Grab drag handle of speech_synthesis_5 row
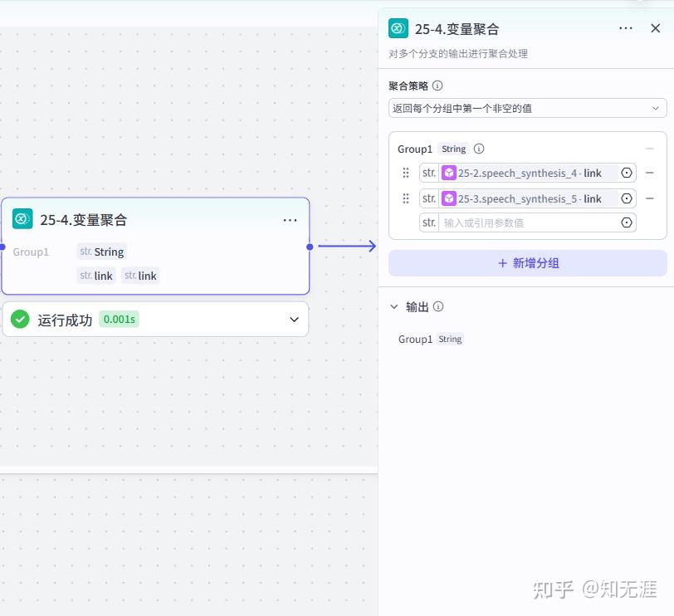674x616 pixels. (405, 198)
